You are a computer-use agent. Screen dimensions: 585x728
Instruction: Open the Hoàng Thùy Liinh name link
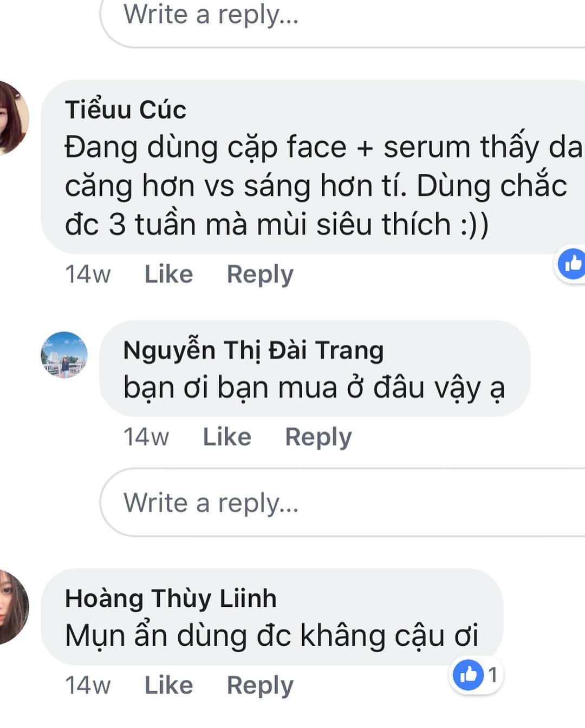click(171, 598)
